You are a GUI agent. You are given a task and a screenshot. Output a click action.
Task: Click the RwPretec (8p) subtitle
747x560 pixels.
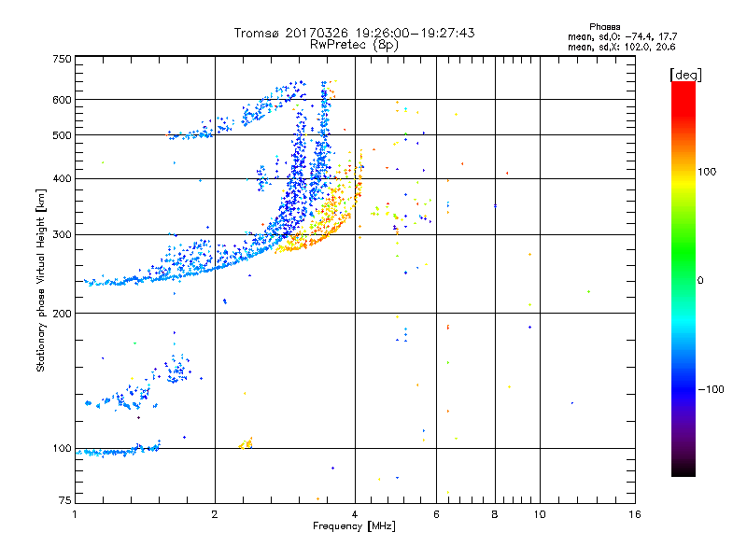point(354,45)
